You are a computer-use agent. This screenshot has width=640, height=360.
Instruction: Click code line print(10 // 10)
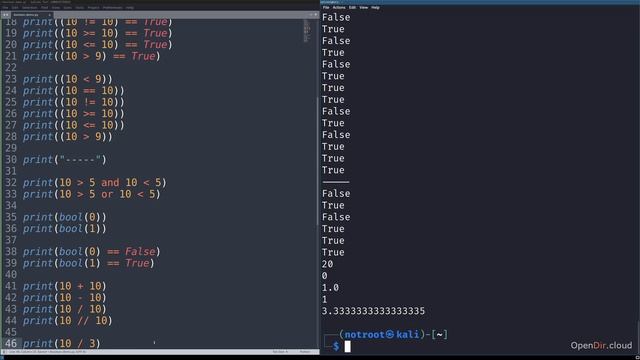(x=67, y=320)
